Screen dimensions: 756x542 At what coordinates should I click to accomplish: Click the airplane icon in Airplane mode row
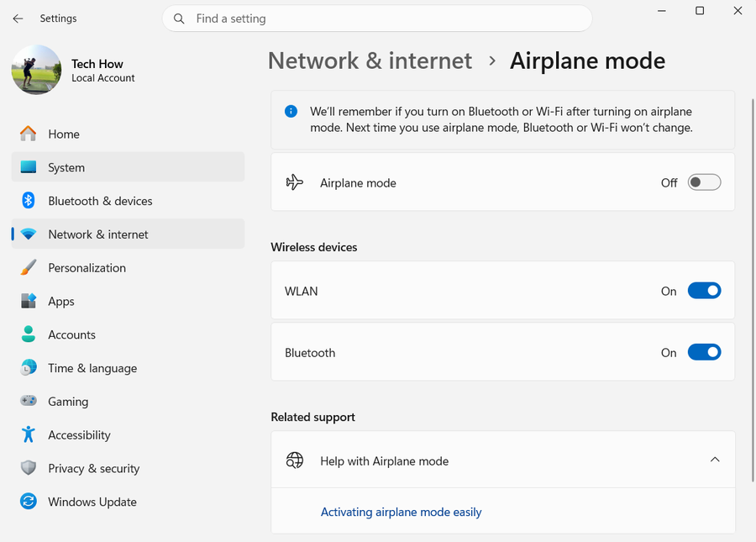294,182
